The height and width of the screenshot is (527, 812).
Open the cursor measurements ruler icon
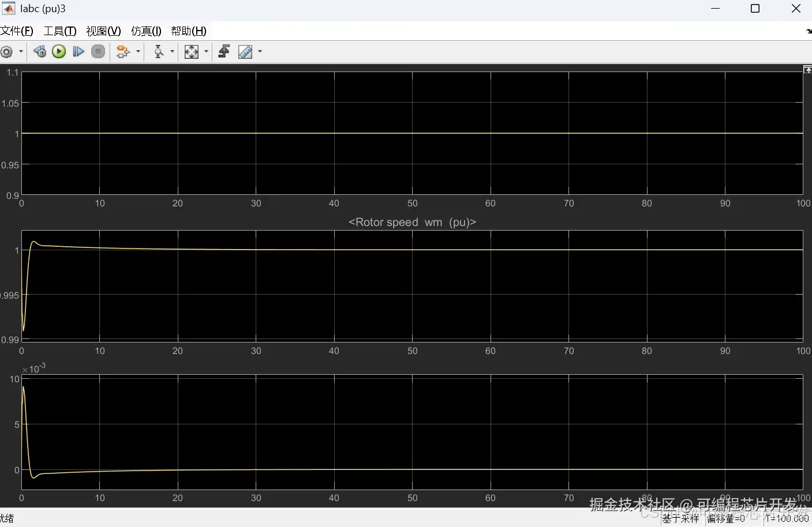pos(245,52)
